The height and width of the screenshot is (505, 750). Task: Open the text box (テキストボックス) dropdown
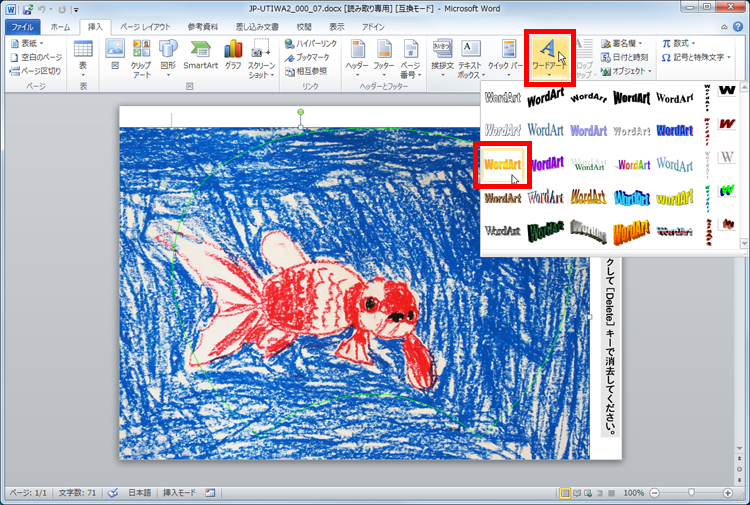point(470,59)
